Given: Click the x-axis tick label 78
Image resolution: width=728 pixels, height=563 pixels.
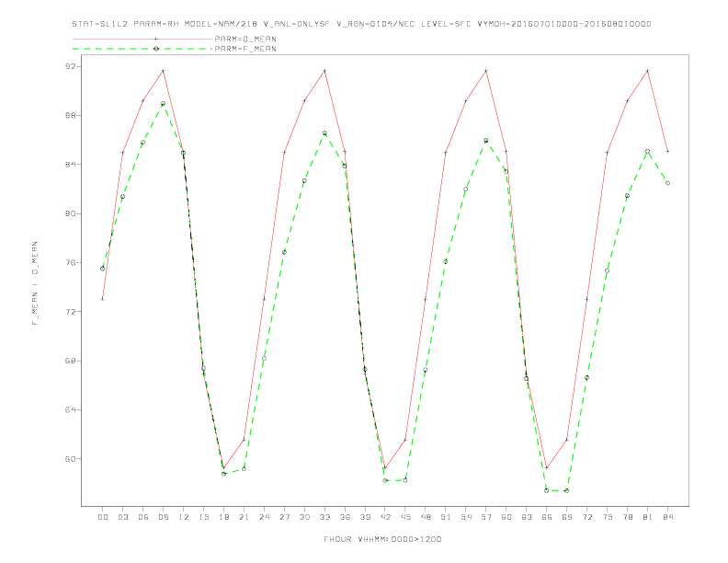Looking at the screenshot, I should click(x=627, y=517).
